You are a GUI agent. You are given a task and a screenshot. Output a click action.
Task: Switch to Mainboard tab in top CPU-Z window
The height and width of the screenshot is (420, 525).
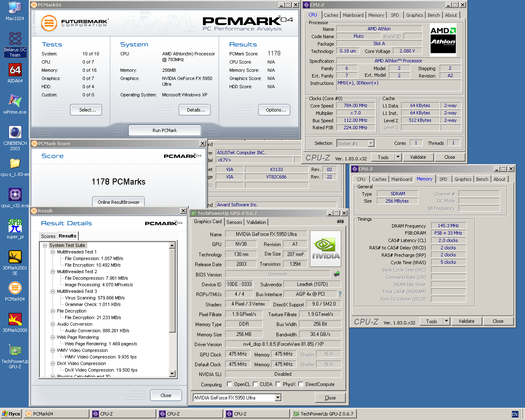pos(353,15)
